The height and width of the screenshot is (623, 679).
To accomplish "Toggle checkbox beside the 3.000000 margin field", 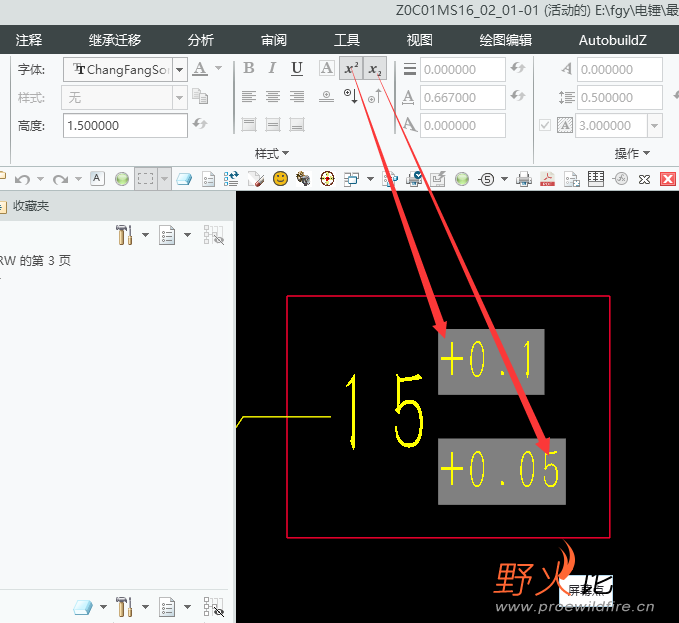I will pyautogui.click(x=545, y=126).
